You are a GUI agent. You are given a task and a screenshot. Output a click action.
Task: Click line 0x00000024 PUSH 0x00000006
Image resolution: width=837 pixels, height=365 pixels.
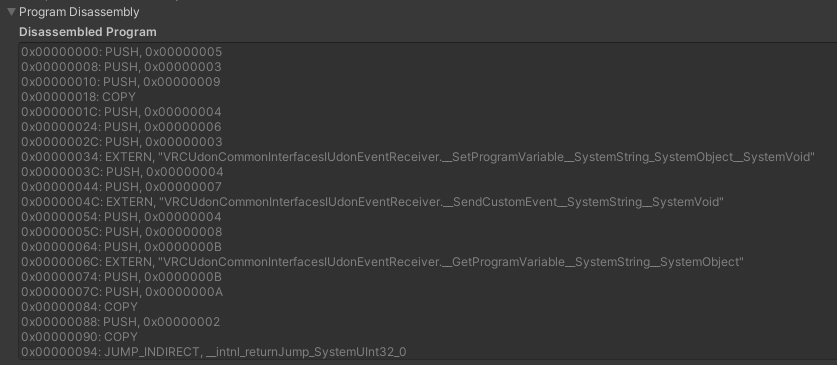click(x=121, y=126)
